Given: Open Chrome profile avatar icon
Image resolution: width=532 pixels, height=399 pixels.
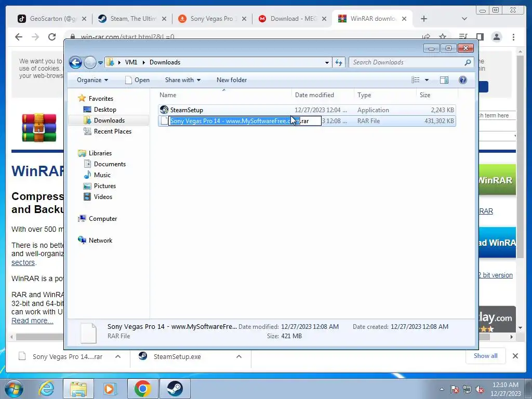Looking at the screenshot, I should pos(497,37).
